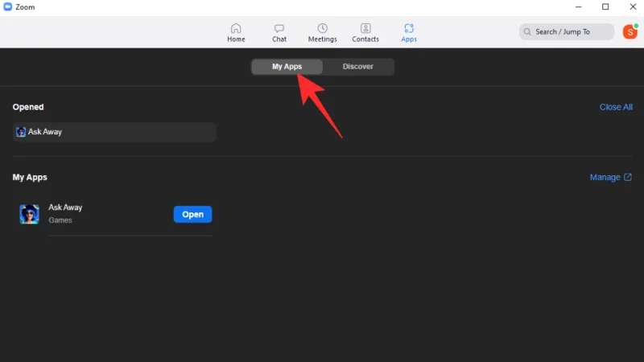Click the Ask Away app name in My Apps

point(65,208)
